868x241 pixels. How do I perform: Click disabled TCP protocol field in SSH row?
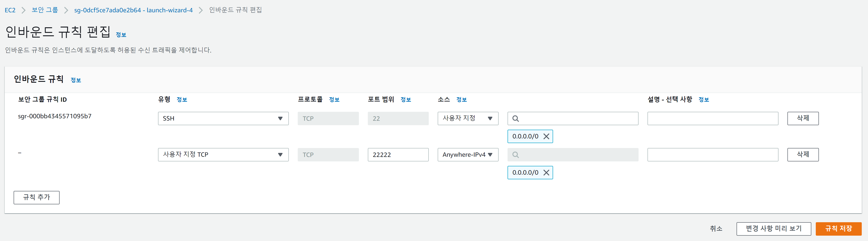point(328,118)
